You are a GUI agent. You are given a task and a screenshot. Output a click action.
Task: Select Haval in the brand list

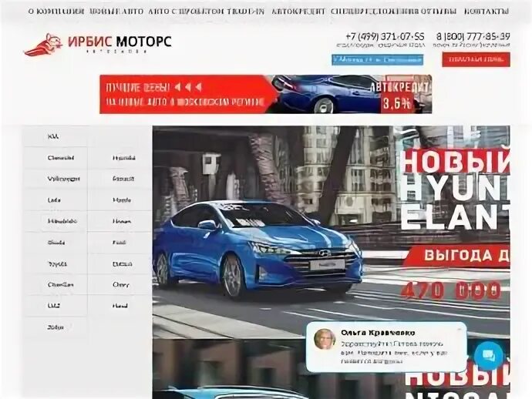click(120, 306)
